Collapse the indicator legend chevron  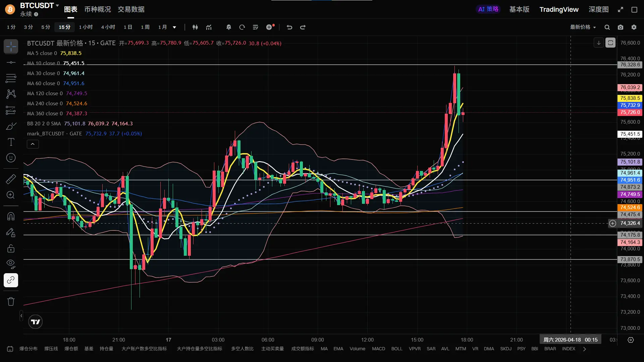pyautogui.click(x=33, y=144)
